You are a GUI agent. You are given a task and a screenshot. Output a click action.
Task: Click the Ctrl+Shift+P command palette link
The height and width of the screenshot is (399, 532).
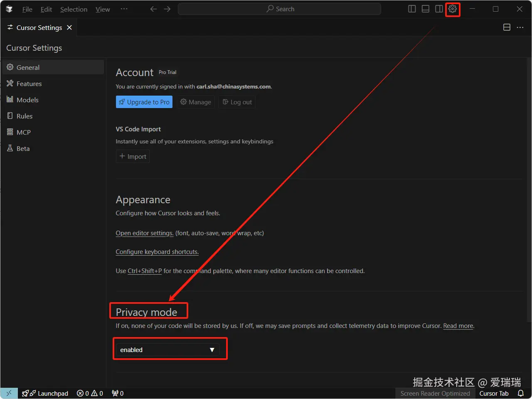(145, 271)
